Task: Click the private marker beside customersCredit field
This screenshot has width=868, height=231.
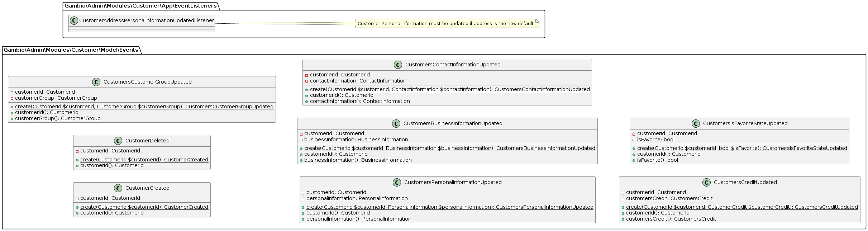Action: [623, 199]
